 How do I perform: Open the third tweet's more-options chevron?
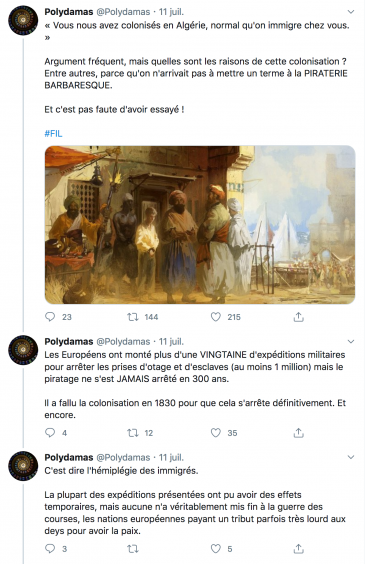point(351,457)
